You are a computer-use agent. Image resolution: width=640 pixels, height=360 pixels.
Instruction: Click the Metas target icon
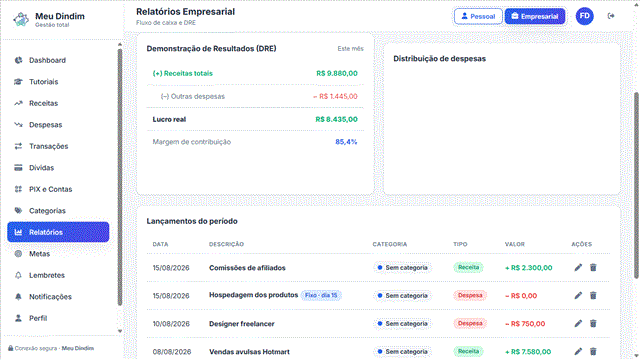[18, 253]
